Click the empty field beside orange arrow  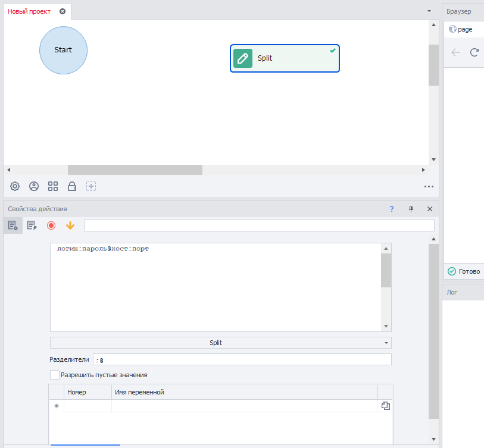tap(259, 225)
